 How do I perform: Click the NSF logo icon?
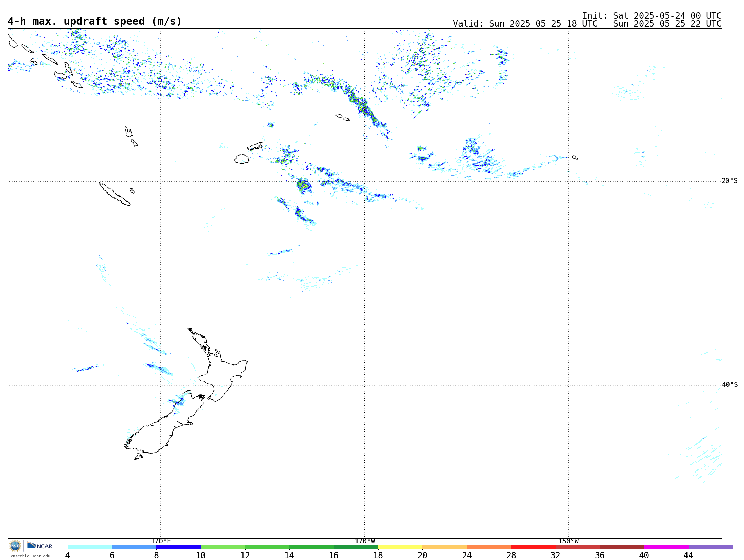pos(15,546)
